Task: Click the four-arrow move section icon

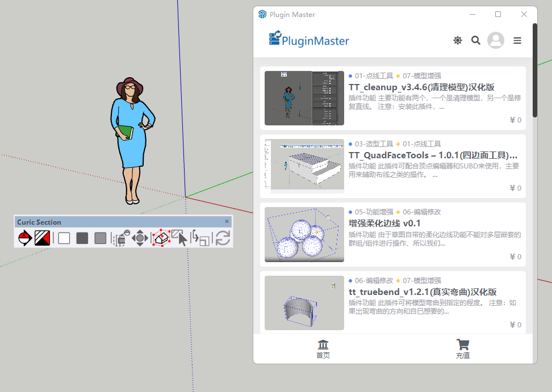Action: 140,238
